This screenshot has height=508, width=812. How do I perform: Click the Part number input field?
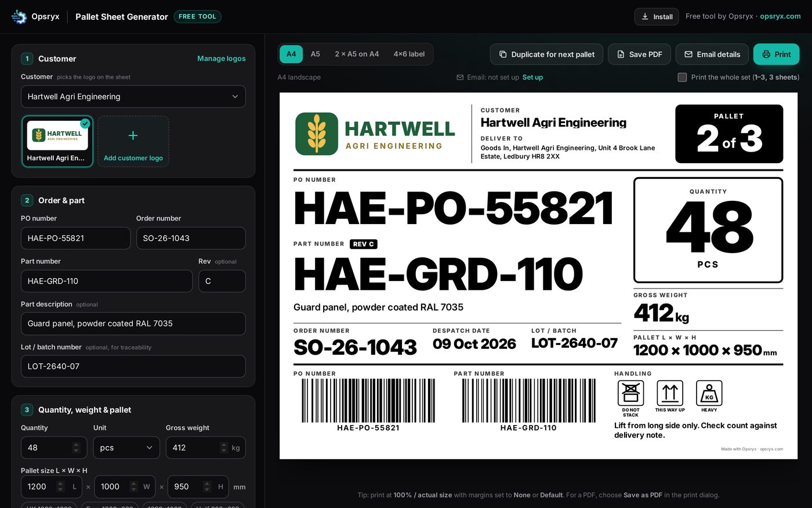coord(107,281)
